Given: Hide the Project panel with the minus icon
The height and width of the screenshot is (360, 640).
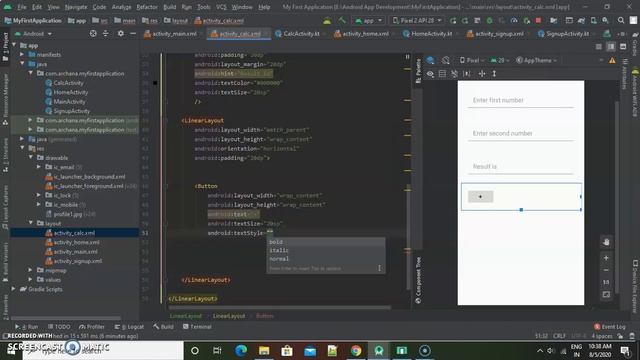Looking at the screenshot, I should 133,34.
